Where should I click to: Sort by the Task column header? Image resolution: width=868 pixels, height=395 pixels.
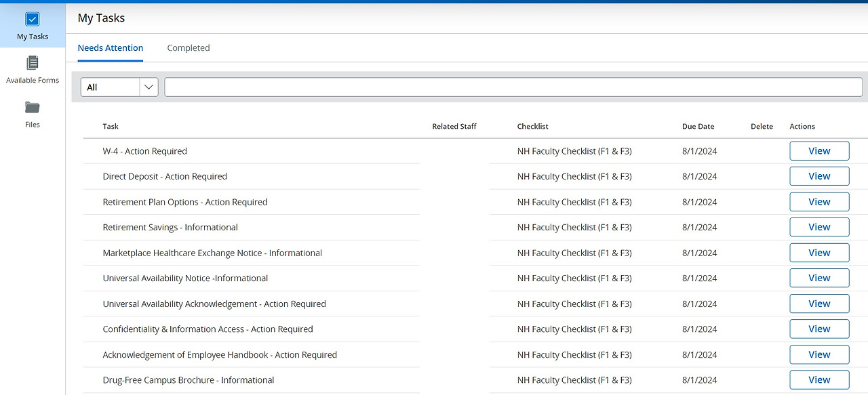111,126
